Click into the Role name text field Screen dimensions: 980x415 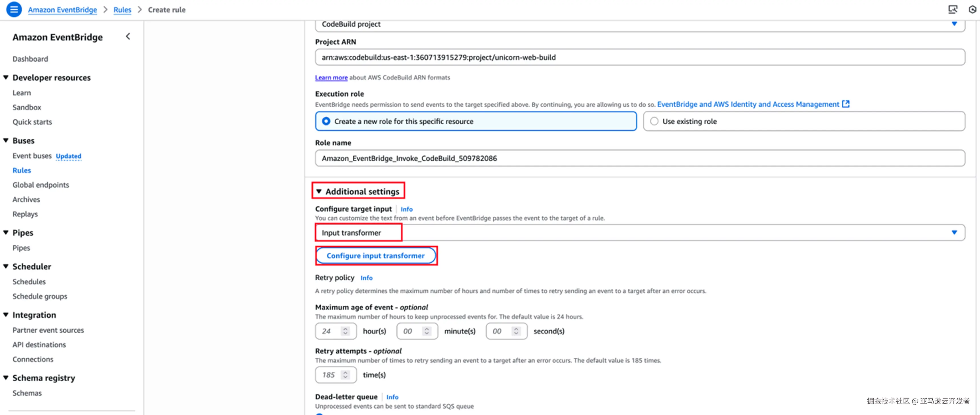click(639, 158)
